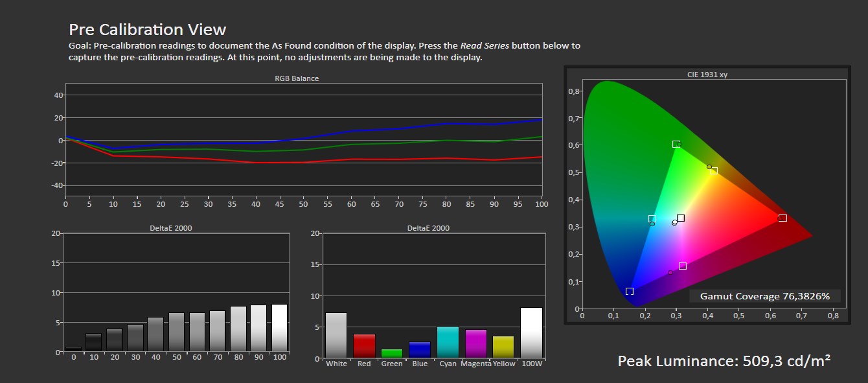Select the 10 percent grayscale DeltaE bar

[x=94, y=343]
